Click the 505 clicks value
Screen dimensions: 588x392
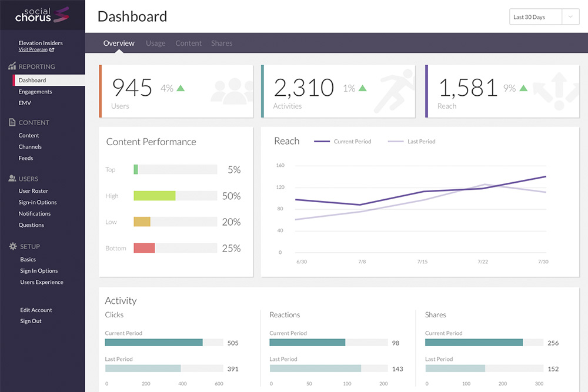(x=233, y=343)
